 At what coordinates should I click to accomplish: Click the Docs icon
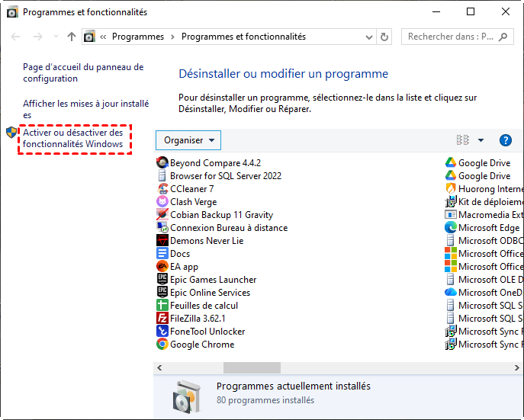point(162,253)
